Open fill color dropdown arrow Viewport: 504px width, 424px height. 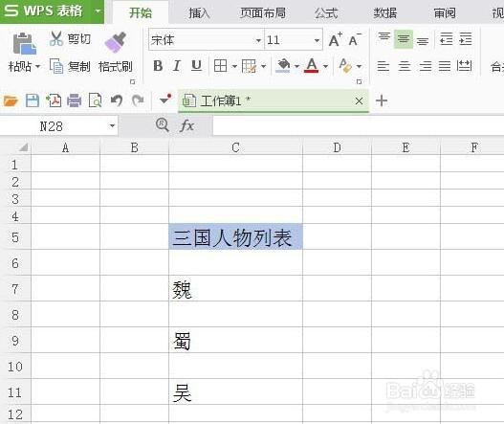[296, 67]
